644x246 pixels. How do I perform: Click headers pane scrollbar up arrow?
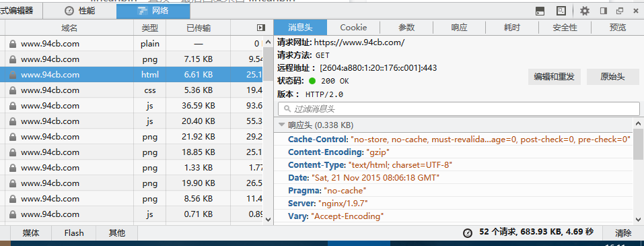[x=638, y=123]
